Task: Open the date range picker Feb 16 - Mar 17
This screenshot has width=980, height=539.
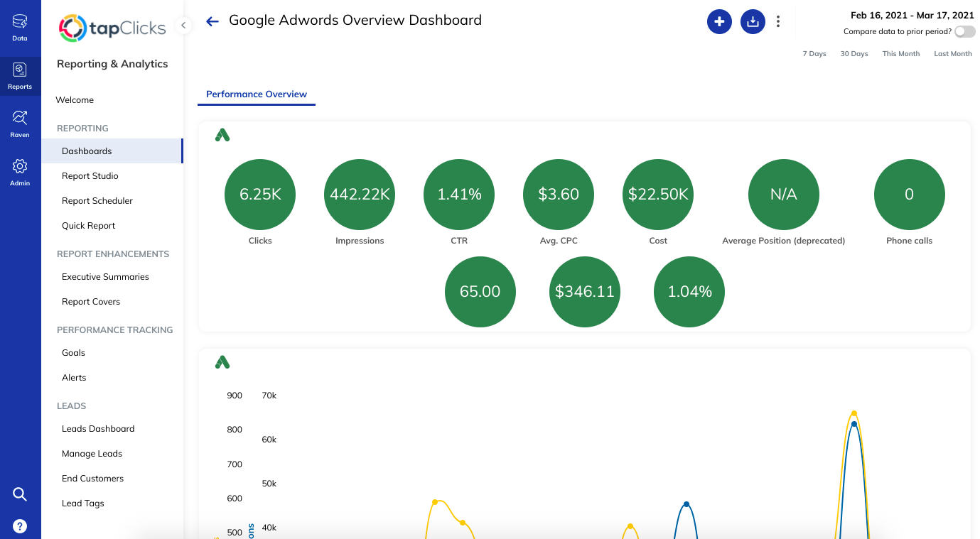Action: tap(912, 15)
